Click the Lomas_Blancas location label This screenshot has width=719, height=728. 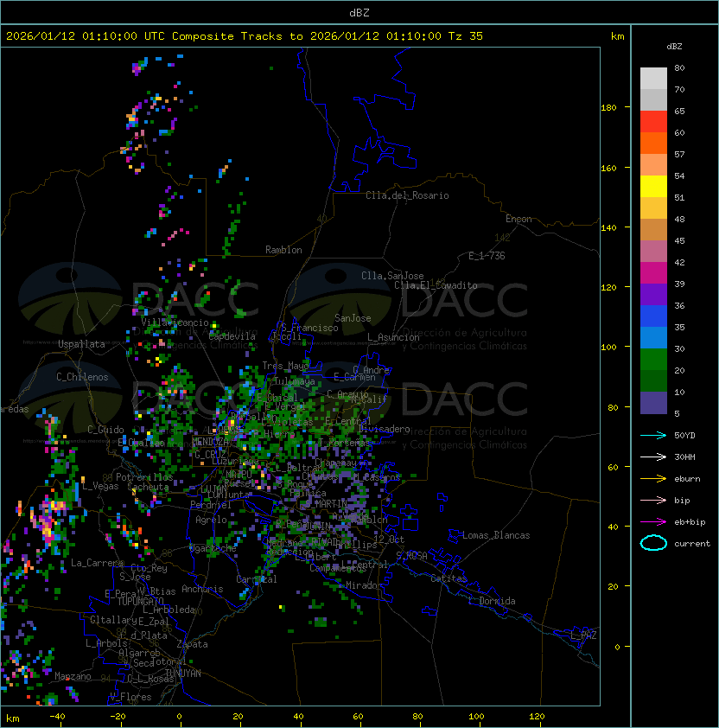point(496,535)
